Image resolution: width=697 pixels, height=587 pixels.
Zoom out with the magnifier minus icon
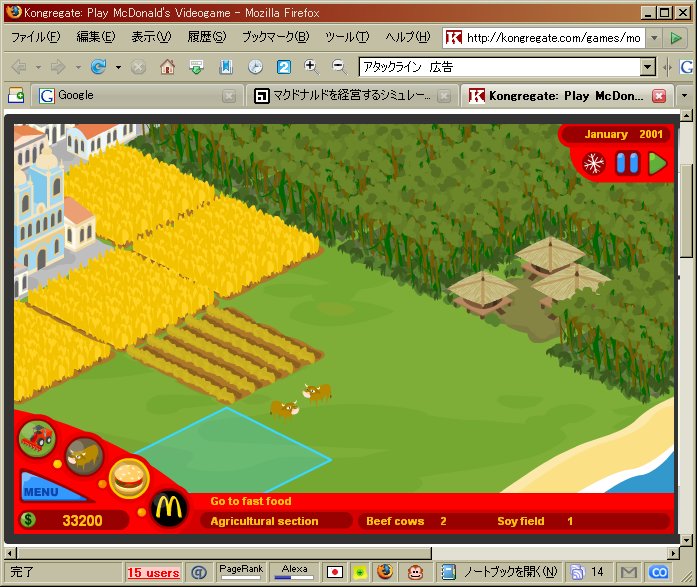pos(339,67)
